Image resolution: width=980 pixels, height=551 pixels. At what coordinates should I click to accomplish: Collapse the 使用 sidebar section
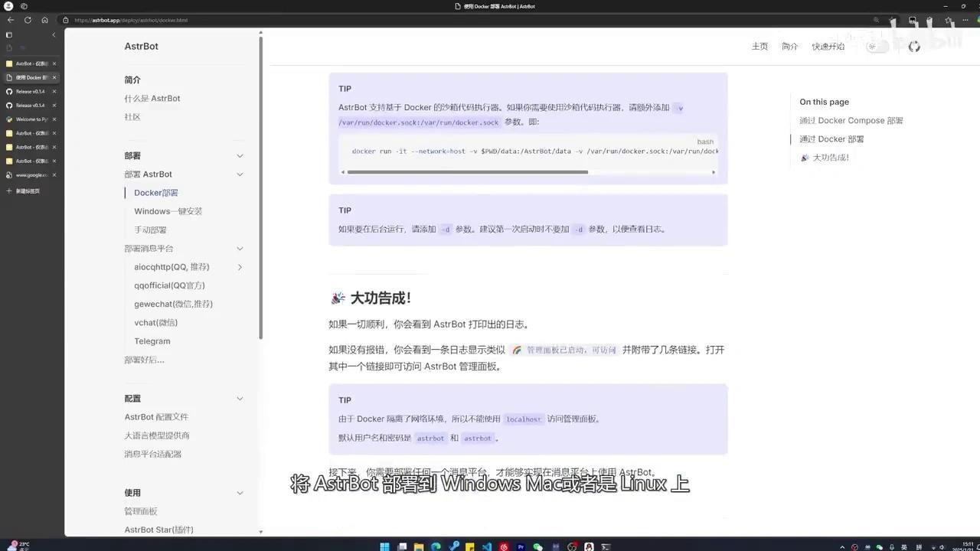point(240,493)
